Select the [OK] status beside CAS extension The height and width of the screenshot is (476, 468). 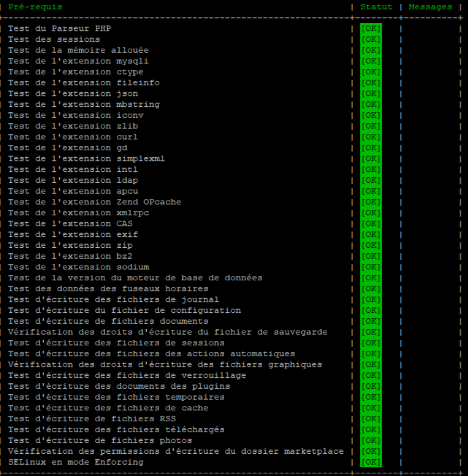371,224
